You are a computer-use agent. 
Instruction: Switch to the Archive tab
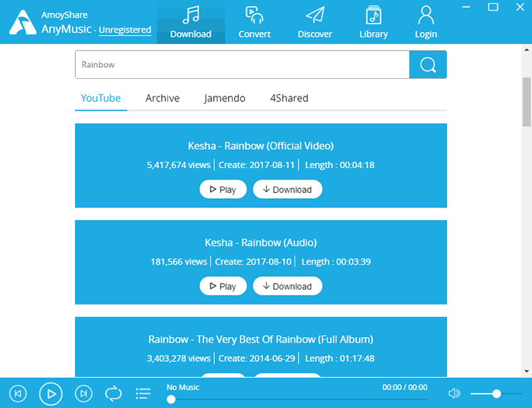(162, 98)
